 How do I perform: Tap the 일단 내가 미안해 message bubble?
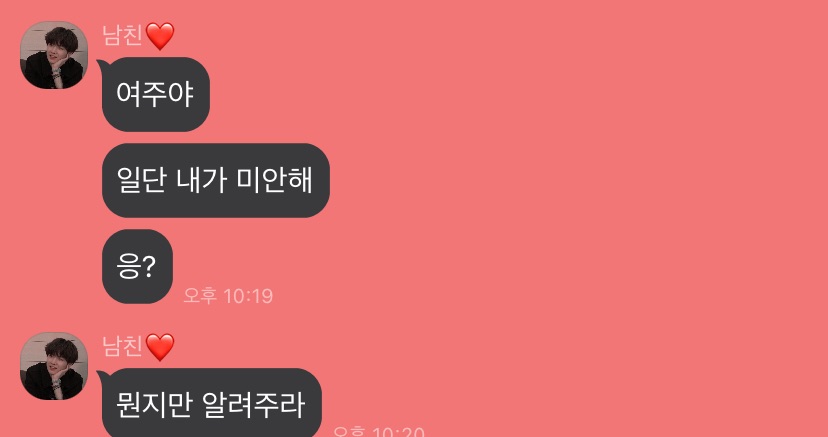215,180
